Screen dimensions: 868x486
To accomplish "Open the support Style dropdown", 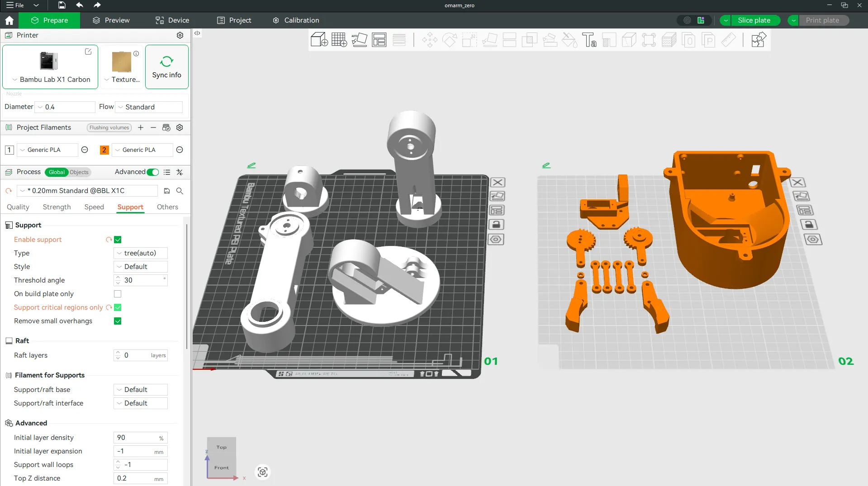I will coord(141,267).
